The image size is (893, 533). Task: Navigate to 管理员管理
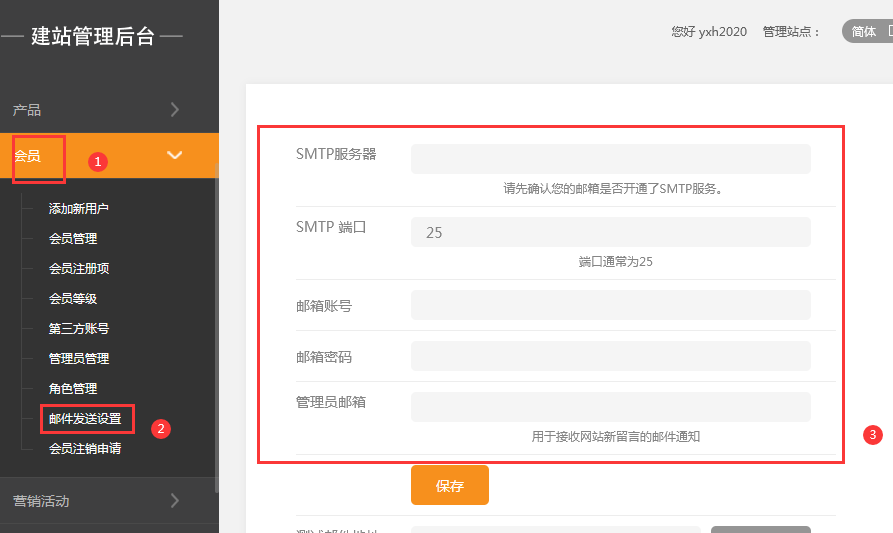[78, 359]
